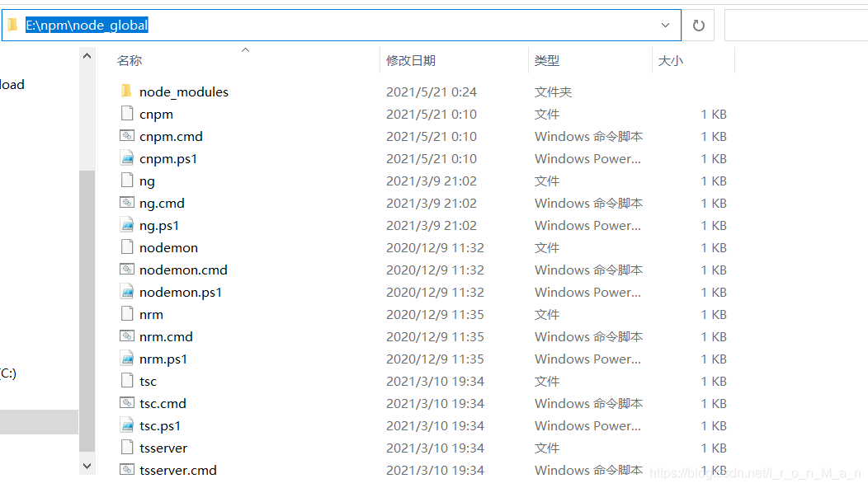
Task: Sort files by 类型 column
Action: [x=547, y=60]
